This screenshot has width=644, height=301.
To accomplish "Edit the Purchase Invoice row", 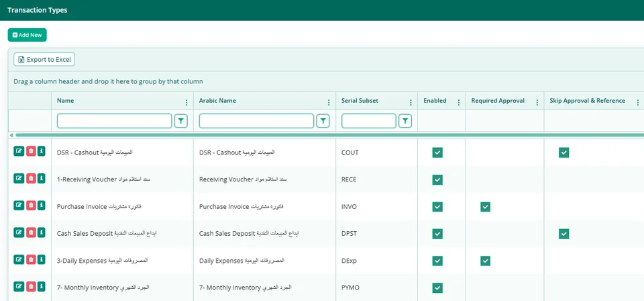I will [19, 205].
